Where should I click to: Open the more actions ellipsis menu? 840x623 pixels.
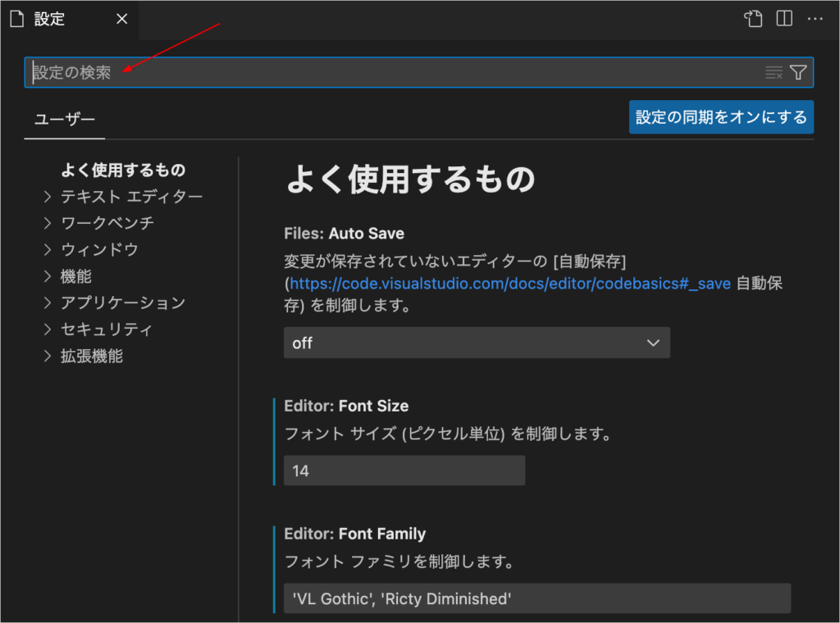click(815, 19)
